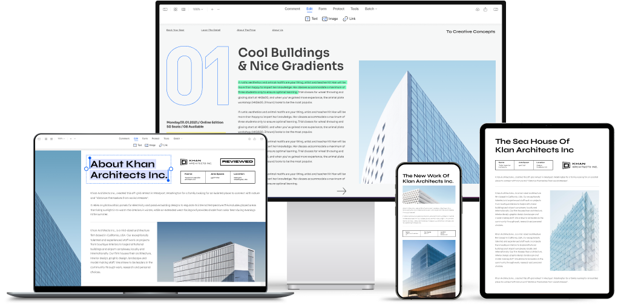Click glass building photo on the phone
Screen dimensions: 644x304
coord(429,269)
